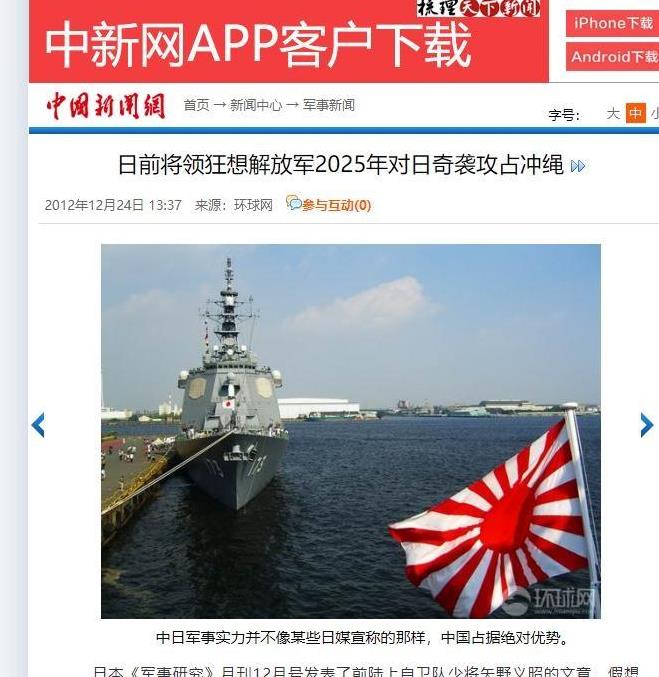Image resolution: width=659 pixels, height=677 pixels.
Task: Click the double-arrow icon beside the headline
Action: click(577, 166)
